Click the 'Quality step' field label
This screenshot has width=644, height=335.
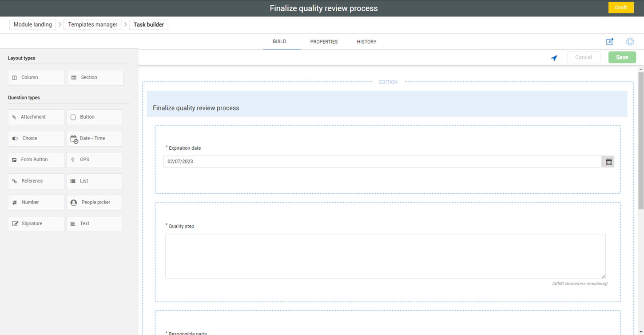click(181, 226)
